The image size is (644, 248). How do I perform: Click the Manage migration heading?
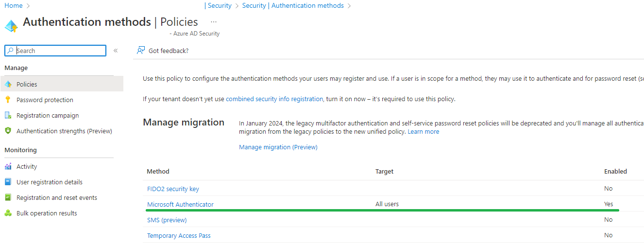(184, 122)
